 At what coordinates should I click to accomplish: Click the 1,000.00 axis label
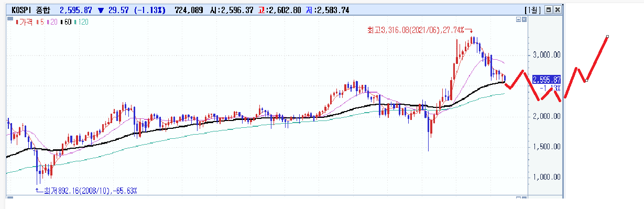pos(547,177)
